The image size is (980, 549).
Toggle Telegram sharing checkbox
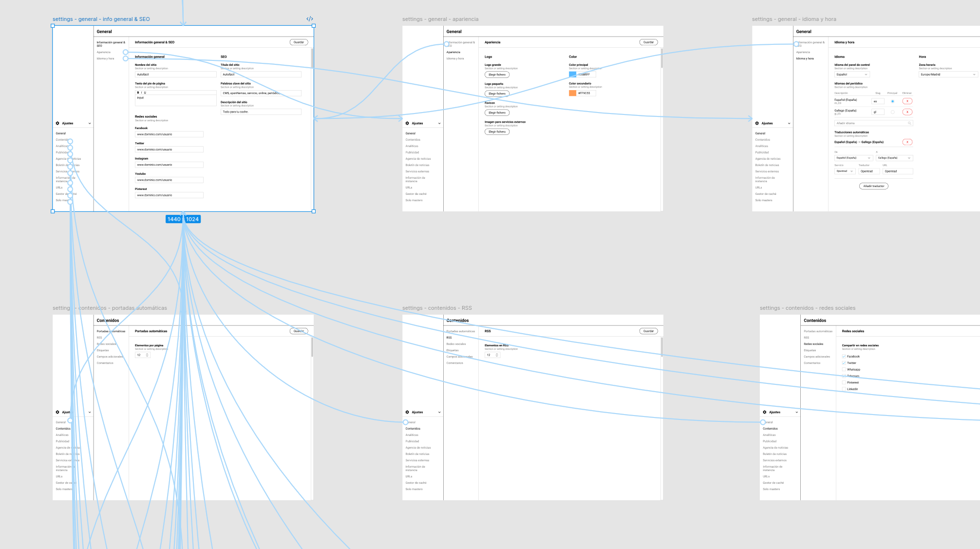click(x=844, y=376)
